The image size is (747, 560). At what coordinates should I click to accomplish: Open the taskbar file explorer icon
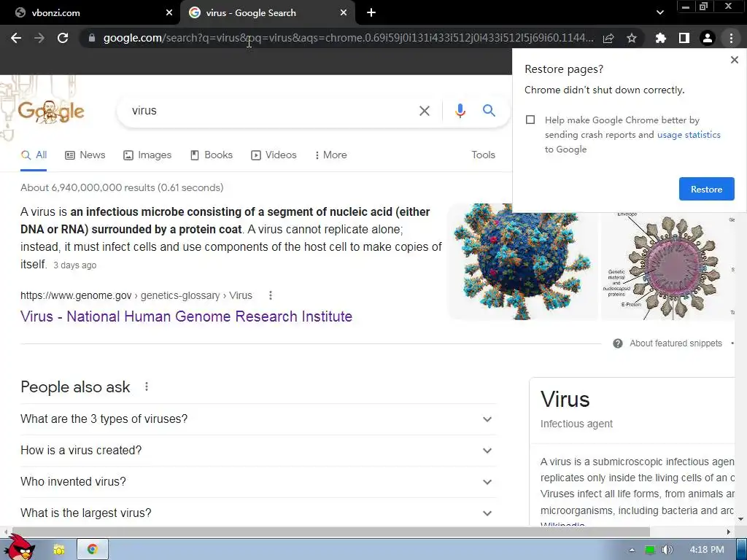(x=58, y=550)
